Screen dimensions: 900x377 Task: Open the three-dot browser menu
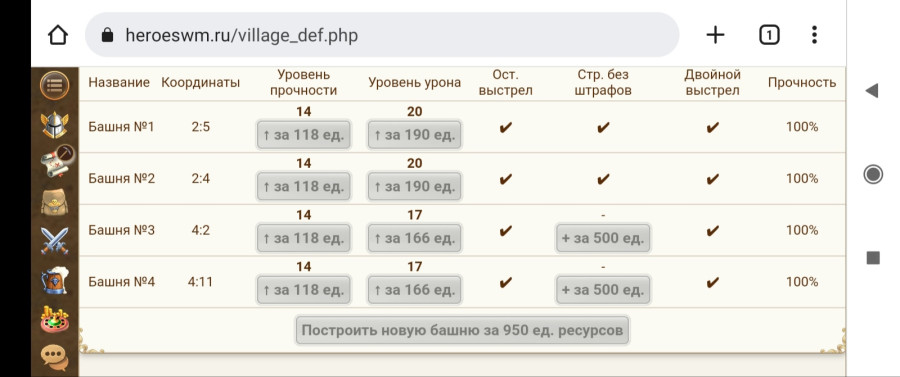click(814, 36)
